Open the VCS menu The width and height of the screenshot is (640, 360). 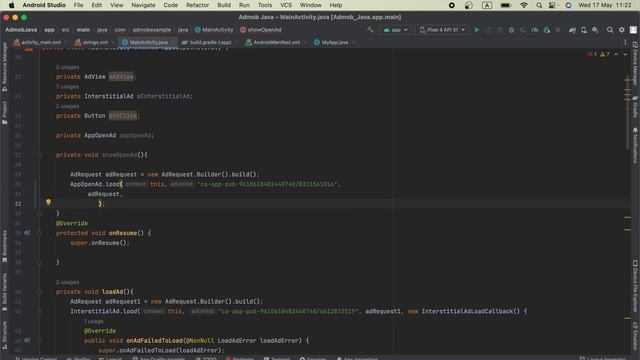(286, 5)
